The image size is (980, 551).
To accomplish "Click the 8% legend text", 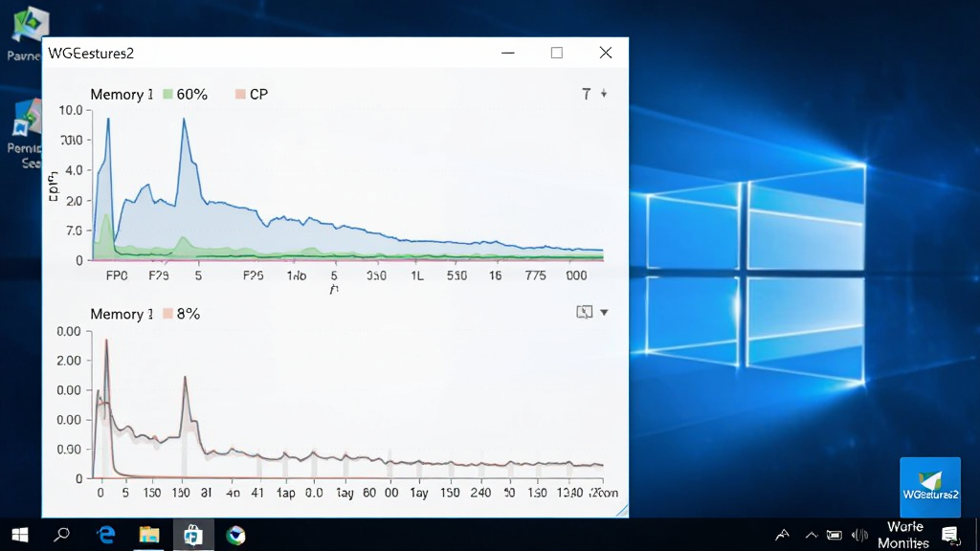I will (189, 314).
